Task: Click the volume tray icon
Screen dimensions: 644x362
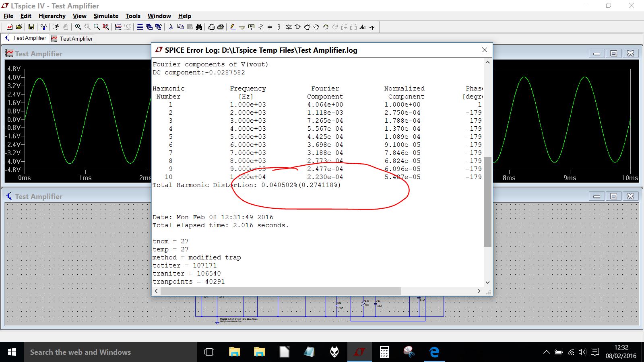Action: 582,352
